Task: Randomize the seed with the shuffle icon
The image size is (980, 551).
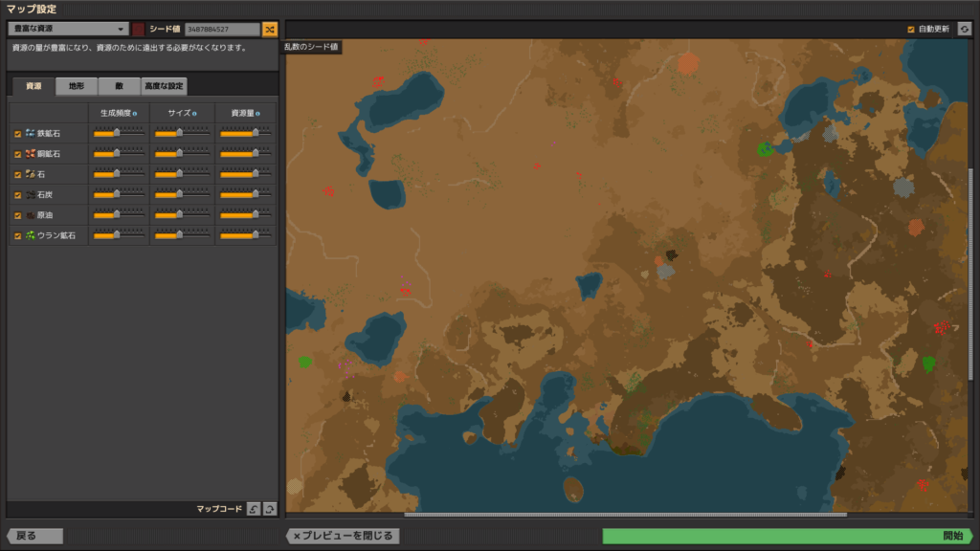Action: (269, 30)
